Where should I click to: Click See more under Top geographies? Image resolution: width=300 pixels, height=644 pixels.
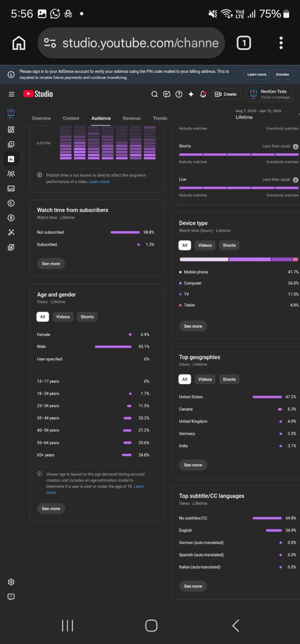193,465
